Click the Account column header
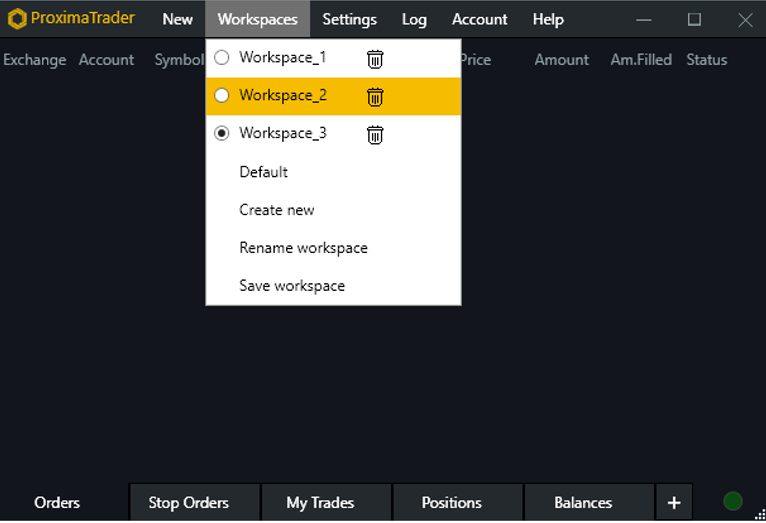The height and width of the screenshot is (523, 766). [x=106, y=60]
